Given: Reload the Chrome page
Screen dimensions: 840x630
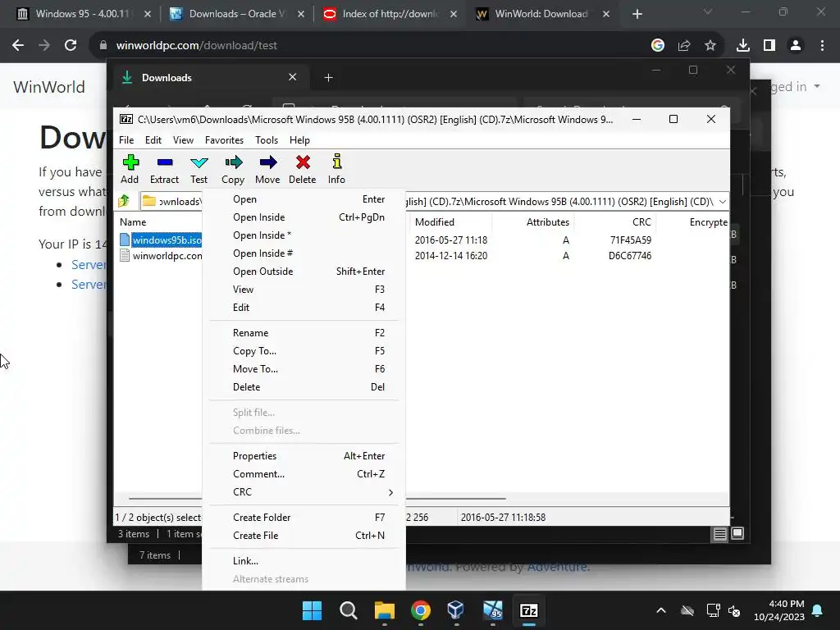Looking at the screenshot, I should click(71, 46).
